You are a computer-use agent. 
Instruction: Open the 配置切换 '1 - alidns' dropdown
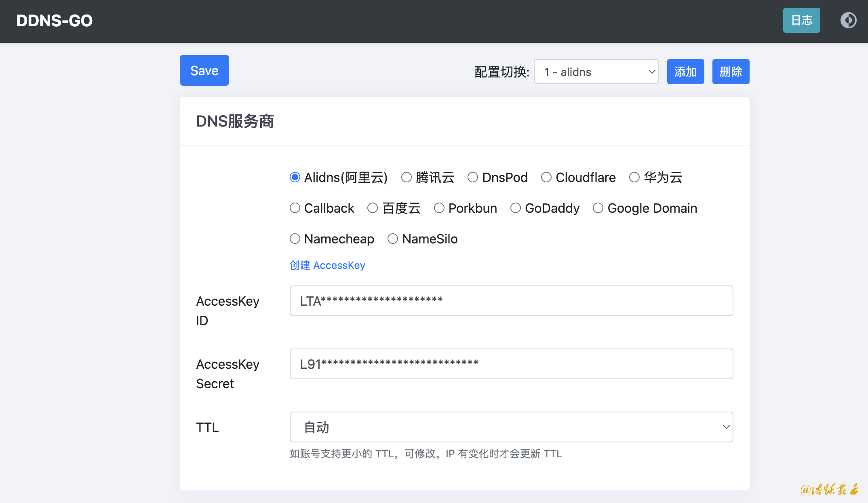tap(596, 72)
